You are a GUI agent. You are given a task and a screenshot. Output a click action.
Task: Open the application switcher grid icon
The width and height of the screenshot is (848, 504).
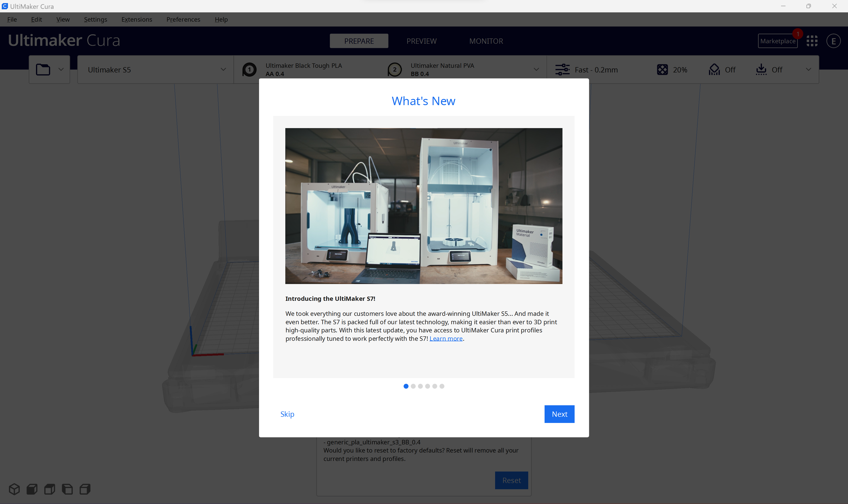coord(812,41)
